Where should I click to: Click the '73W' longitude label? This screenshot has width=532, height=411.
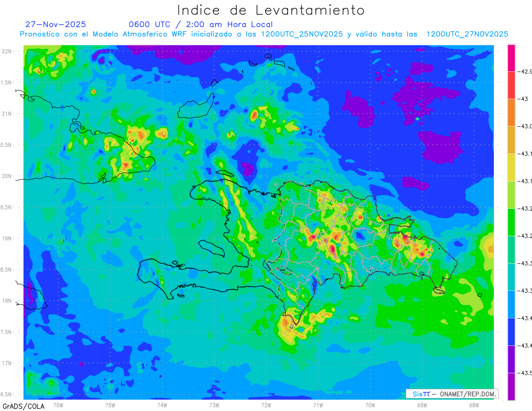214,405
